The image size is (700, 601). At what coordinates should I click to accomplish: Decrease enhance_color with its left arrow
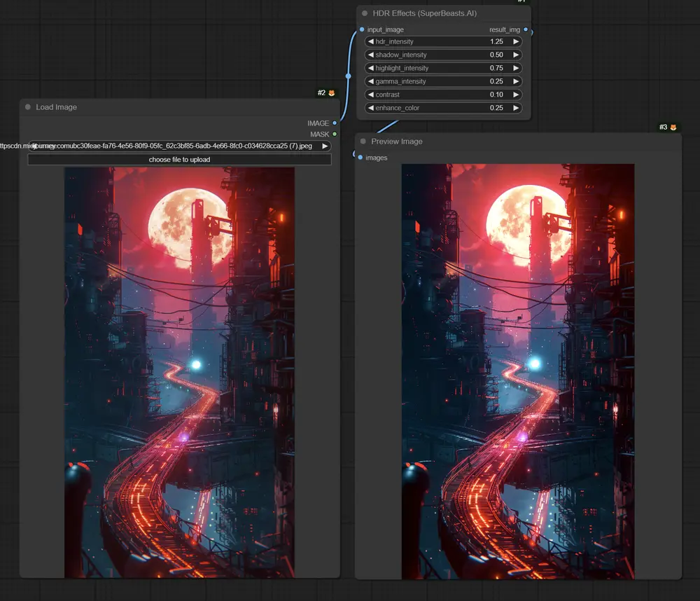click(x=370, y=109)
